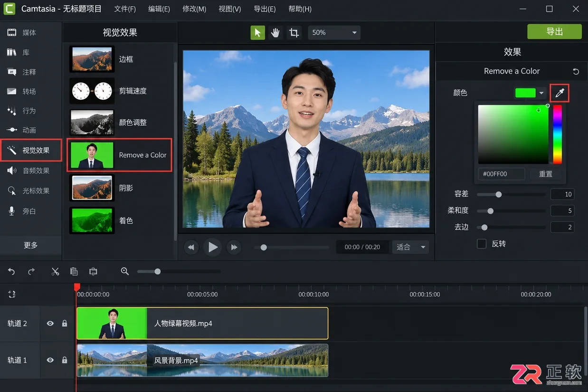Hide 轨道 1 with eye icon
The height and width of the screenshot is (392, 588).
[50, 360]
